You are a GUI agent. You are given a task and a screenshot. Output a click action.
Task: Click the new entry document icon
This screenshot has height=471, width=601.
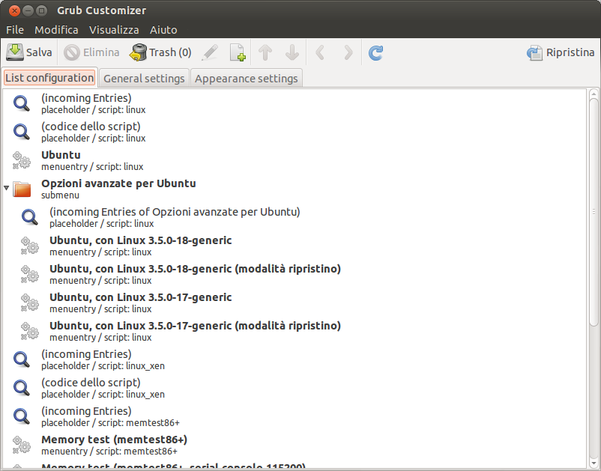[238, 52]
